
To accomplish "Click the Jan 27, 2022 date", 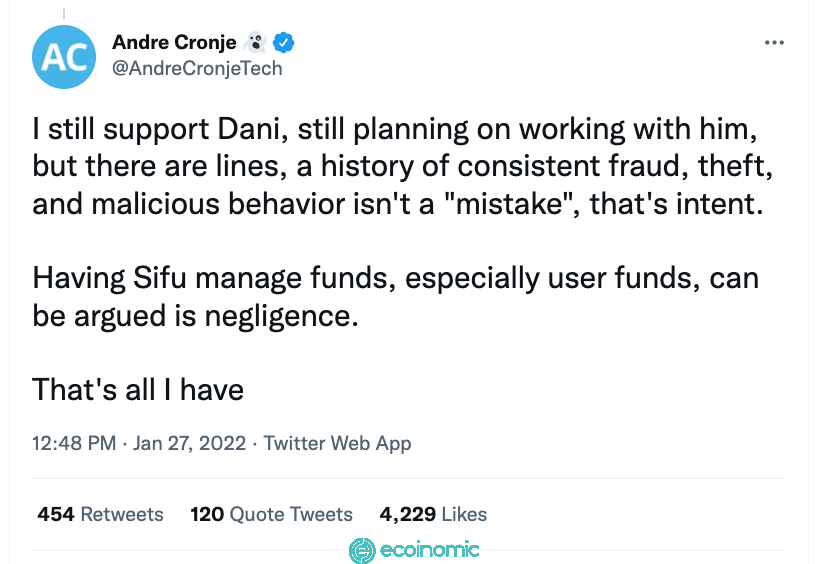I will [x=189, y=443].
